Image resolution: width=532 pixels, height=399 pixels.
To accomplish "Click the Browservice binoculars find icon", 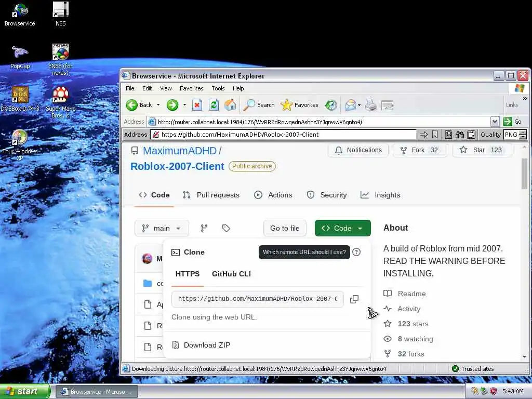I will [460, 135].
